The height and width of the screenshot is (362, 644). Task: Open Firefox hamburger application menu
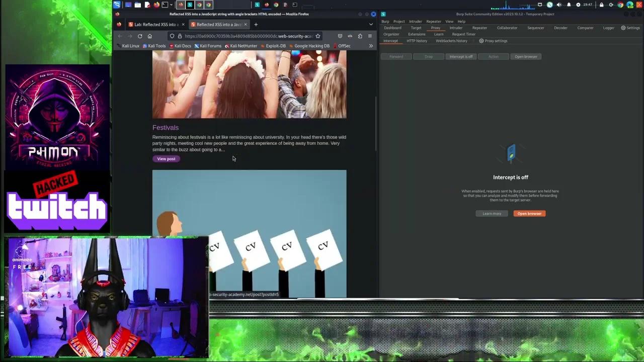[x=370, y=36]
